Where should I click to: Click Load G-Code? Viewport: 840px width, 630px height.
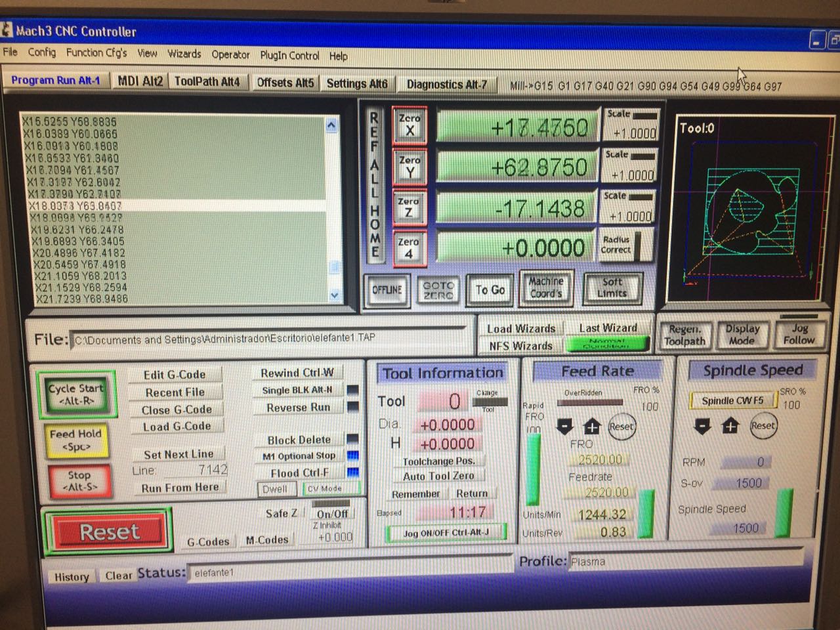[177, 427]
